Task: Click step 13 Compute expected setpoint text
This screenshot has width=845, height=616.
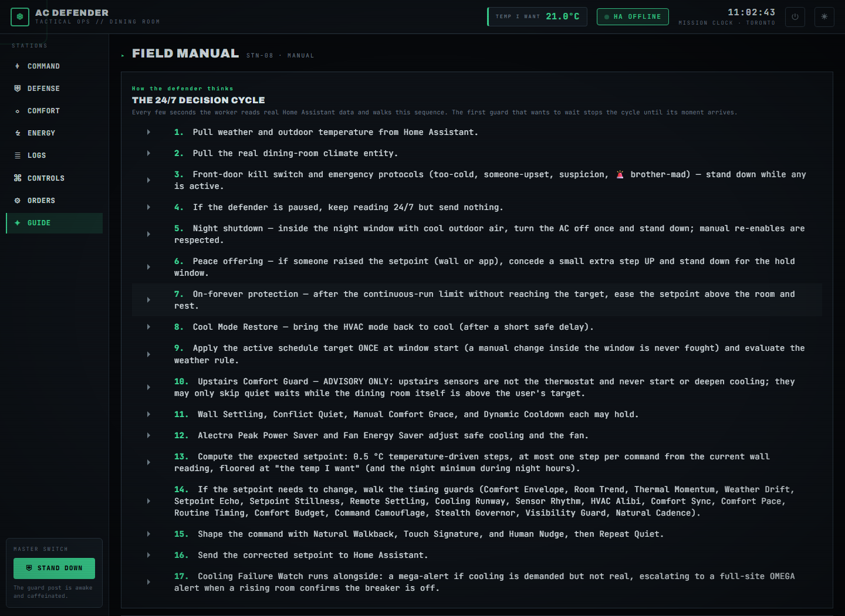Action: coord(472,462)
